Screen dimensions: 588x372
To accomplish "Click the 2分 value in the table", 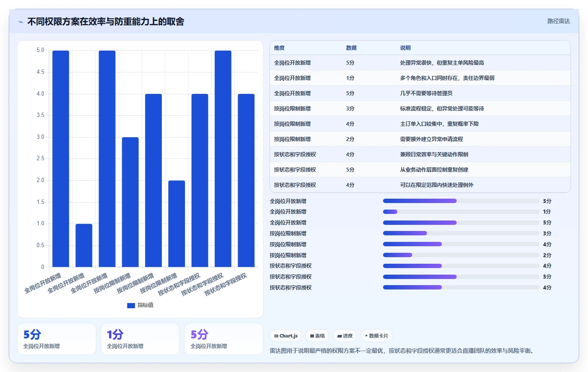I will coord(350,139).
